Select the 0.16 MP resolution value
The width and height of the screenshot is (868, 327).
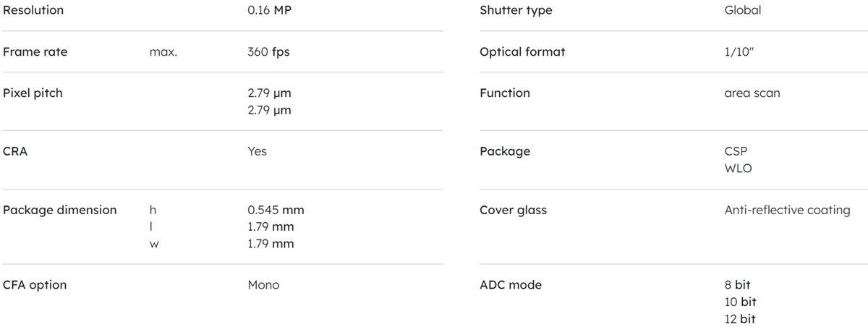point(269,10)
